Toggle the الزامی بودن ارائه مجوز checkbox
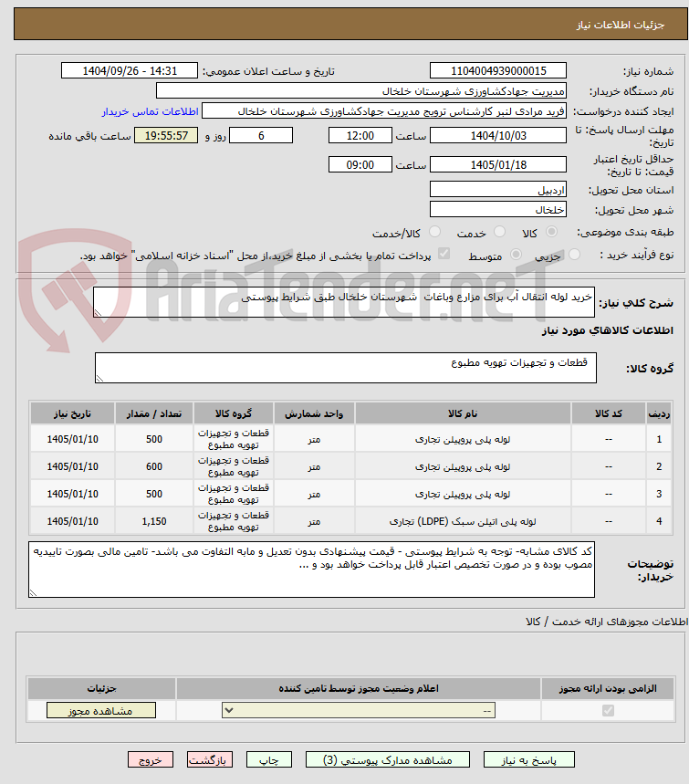689x784 pixels. 608,710
